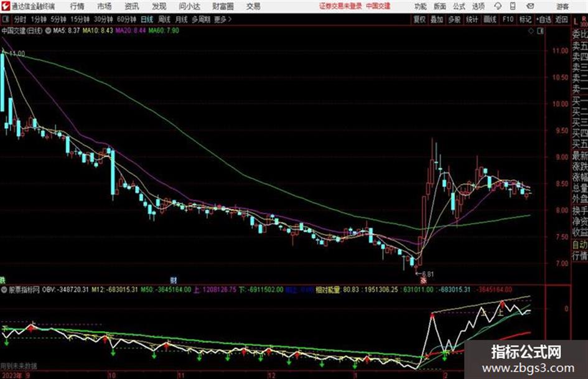Click the 财 financial event marker
The height and width of the screenshot is (379, 588).
click(x=173, y=280)
